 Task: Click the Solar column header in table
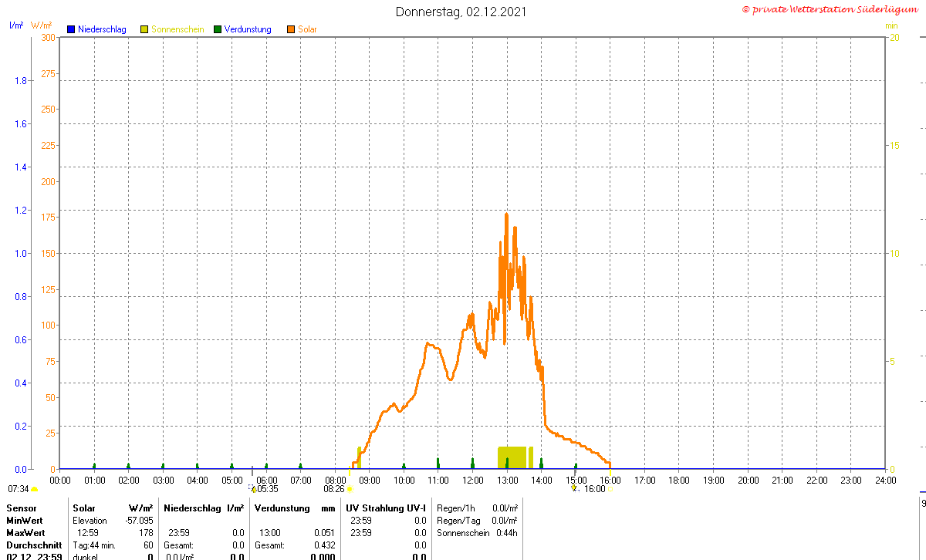pyautogui.click(x=84, y=508)
